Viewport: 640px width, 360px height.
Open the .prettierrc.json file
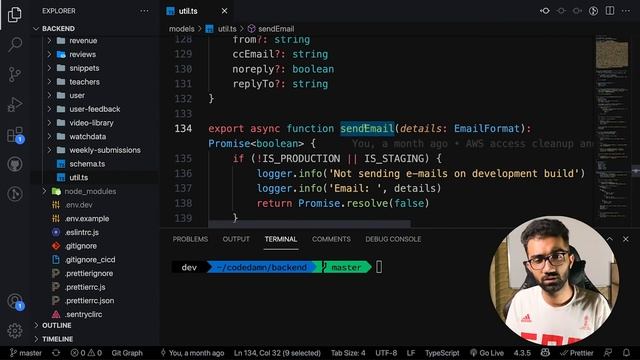89,300
